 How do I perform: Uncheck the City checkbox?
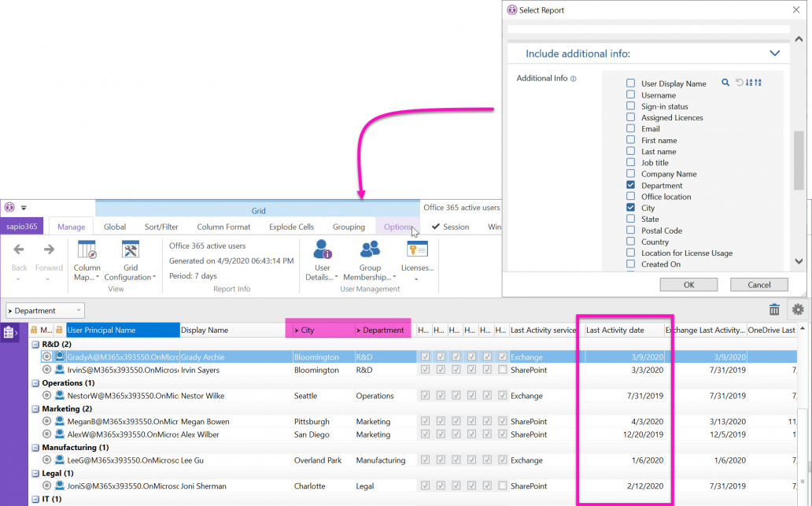coord(630,207)
